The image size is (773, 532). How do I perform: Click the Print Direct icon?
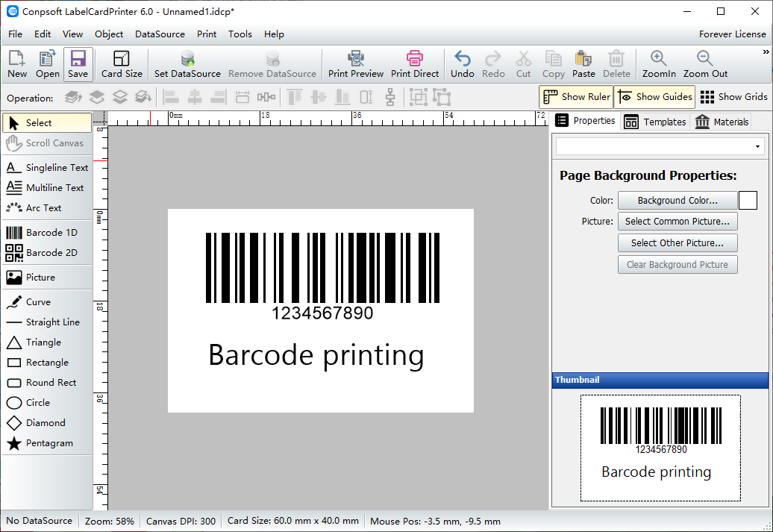point(415,64)
